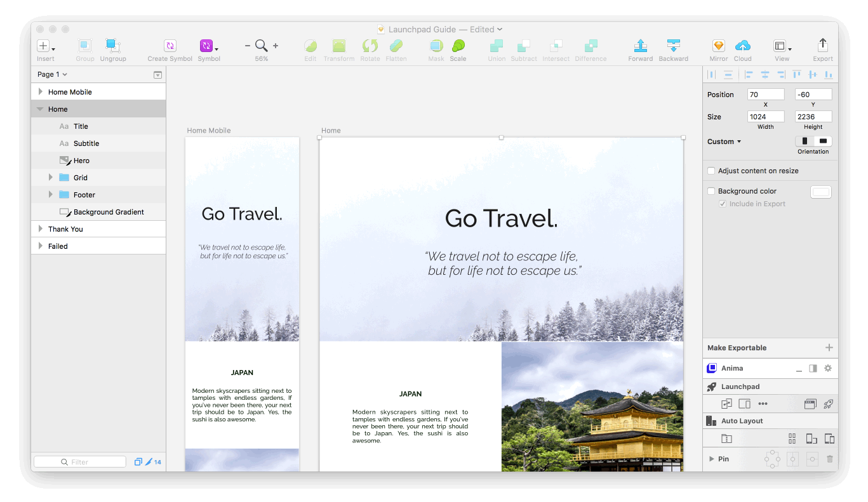Apply the Subtract boolean operation
The height and width of the screenshot is (502, 868).
[x=524, y=46]
